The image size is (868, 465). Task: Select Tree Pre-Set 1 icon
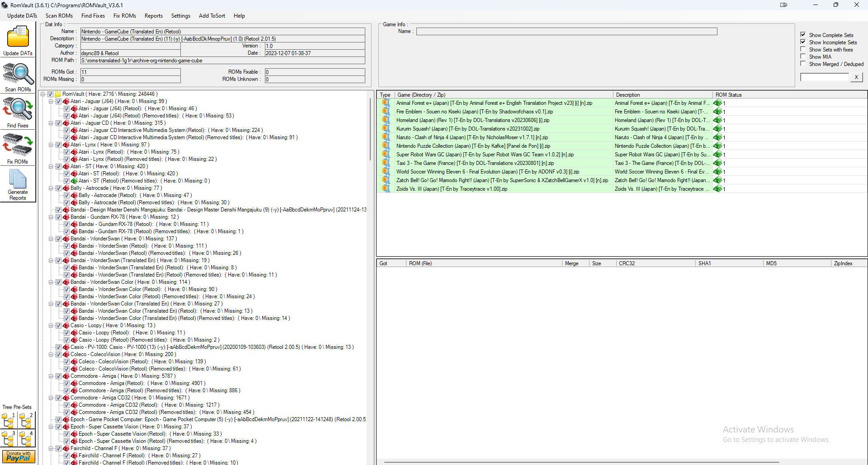9,420
